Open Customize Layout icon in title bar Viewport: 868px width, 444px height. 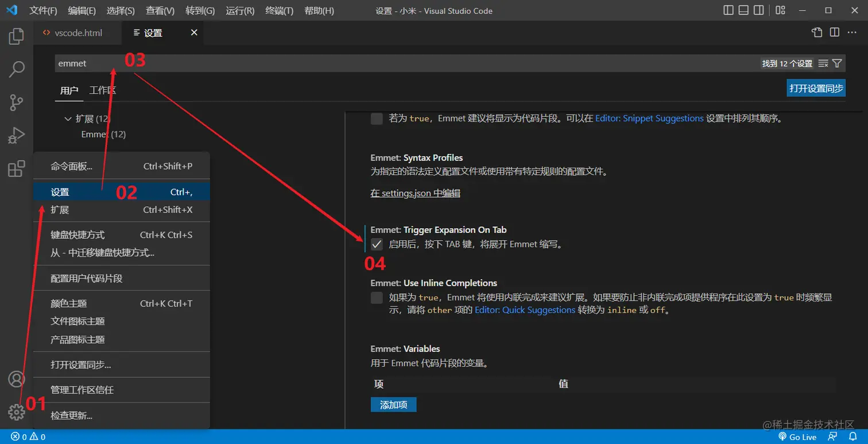(x=780, y=10)
